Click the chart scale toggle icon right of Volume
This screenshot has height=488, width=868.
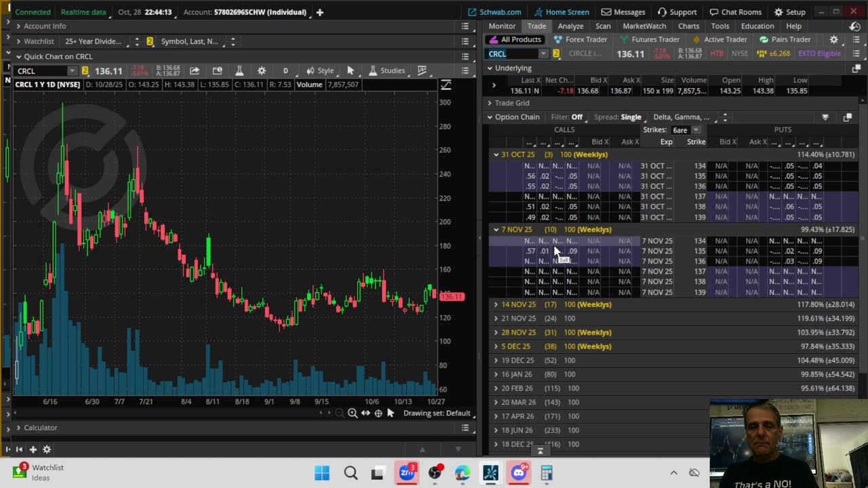(x=446, y=85)
